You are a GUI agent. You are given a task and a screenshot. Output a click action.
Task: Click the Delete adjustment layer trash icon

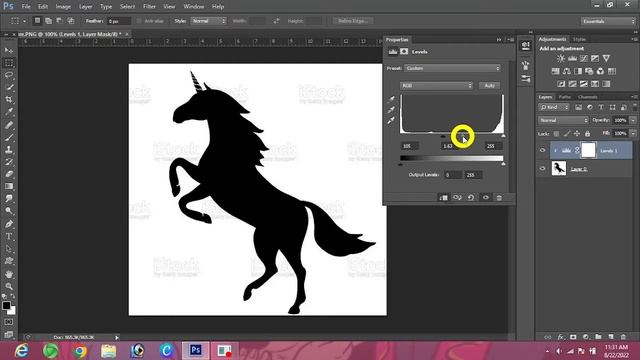[x=499, y=198]
